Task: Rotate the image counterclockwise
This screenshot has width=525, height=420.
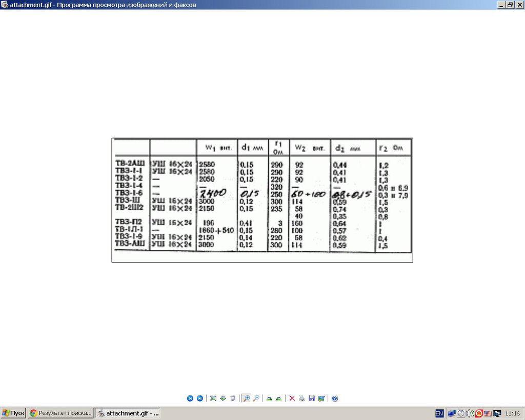Action: pyautogui.click(x=278, y=398)
